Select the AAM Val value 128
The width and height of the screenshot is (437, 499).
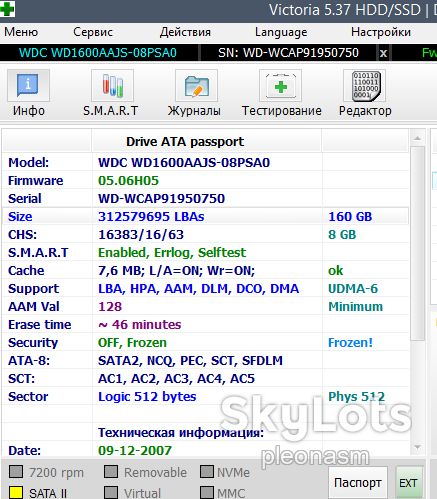click(110, 307)
